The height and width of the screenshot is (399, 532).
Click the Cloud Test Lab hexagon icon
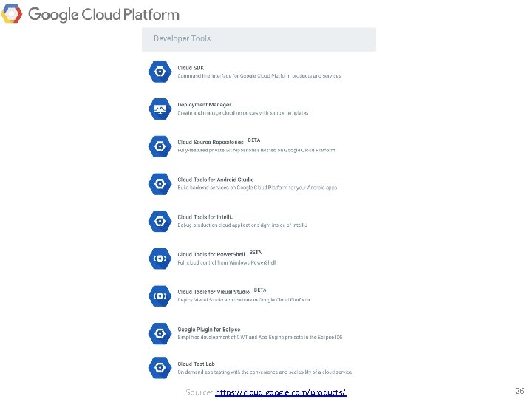coord(160,367)
